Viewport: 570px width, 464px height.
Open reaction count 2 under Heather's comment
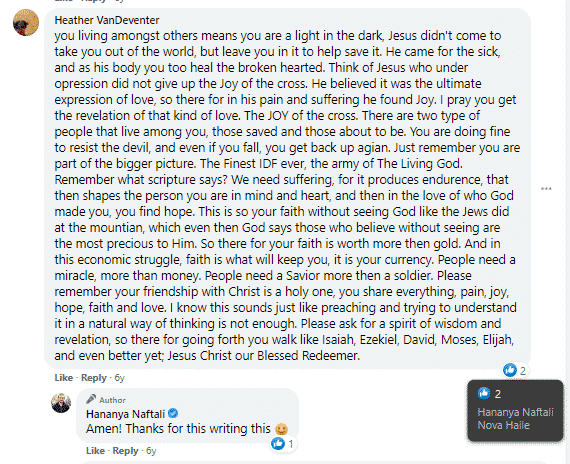[x=523, y=371]
